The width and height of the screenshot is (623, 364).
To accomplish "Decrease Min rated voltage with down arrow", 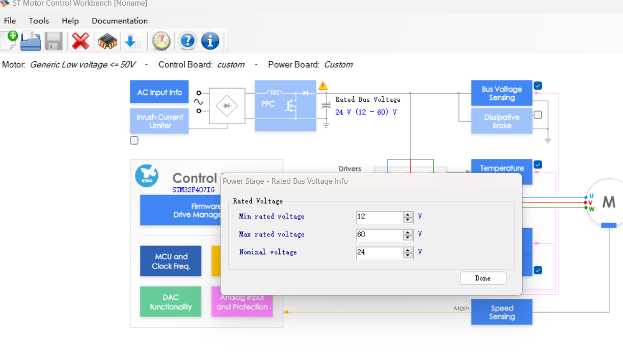I will click(x=408, y=219).
